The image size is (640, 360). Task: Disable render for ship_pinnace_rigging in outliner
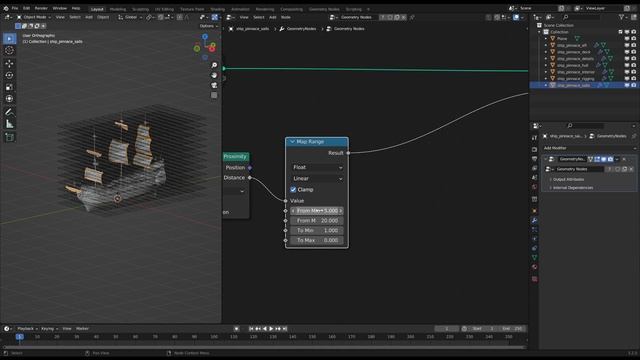tap(634, 78)
